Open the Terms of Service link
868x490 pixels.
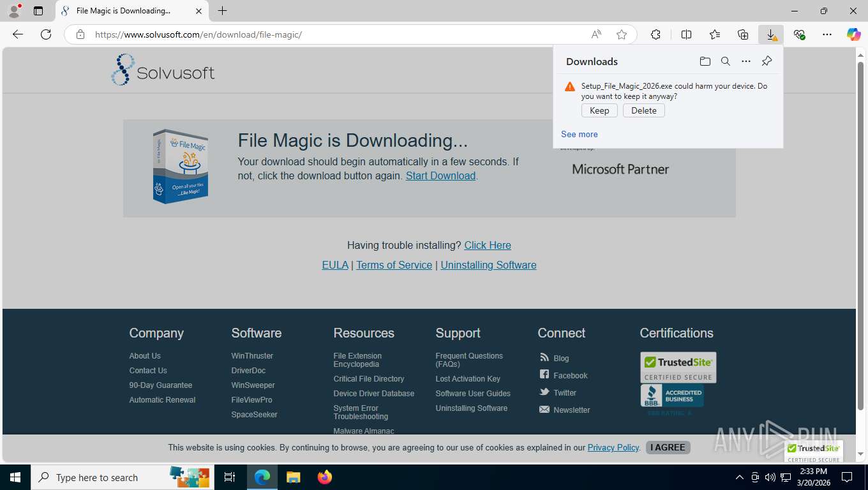pos(394,265)
